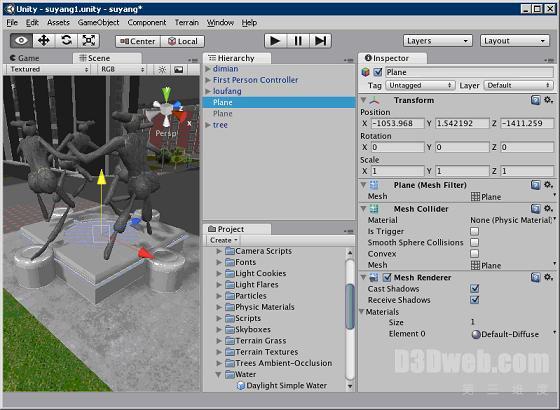The height and width of the screenshot is (410, 560).
Task: Open the Tag Untagged dropdown
Action: tap(420, 85)
